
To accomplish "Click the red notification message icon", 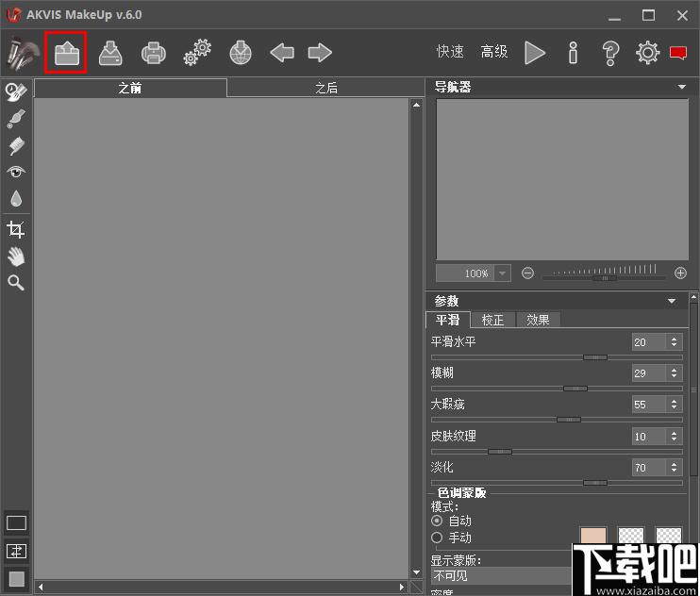I will tap(678, 53).
